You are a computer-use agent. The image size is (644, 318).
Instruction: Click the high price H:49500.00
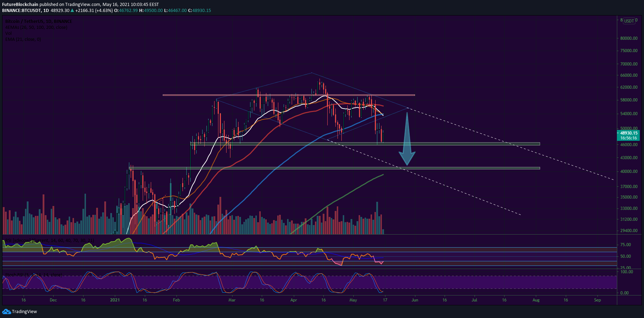(x=151, y=11)
